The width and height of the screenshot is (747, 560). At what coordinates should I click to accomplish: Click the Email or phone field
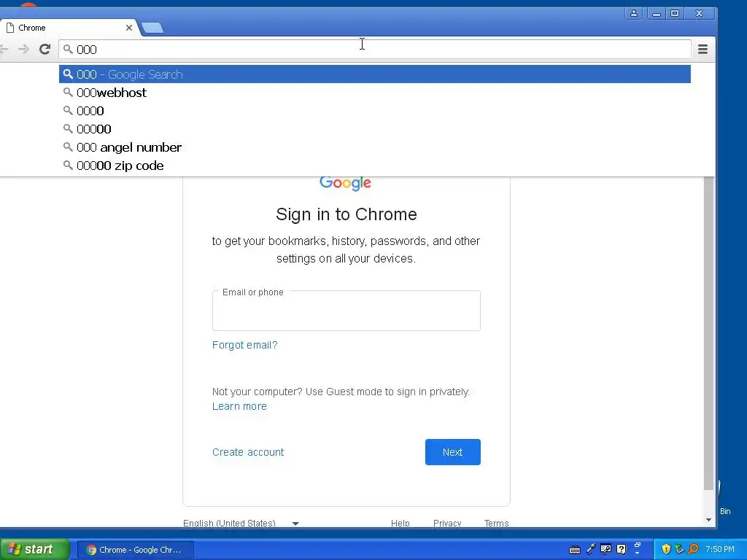[x=347, y=311]
